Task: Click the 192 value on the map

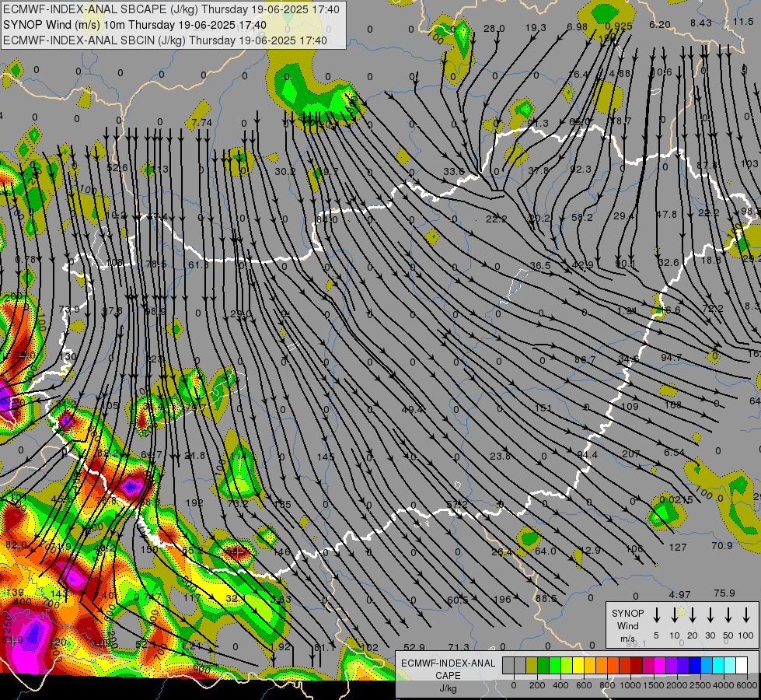Action: (x=194, y=502)
